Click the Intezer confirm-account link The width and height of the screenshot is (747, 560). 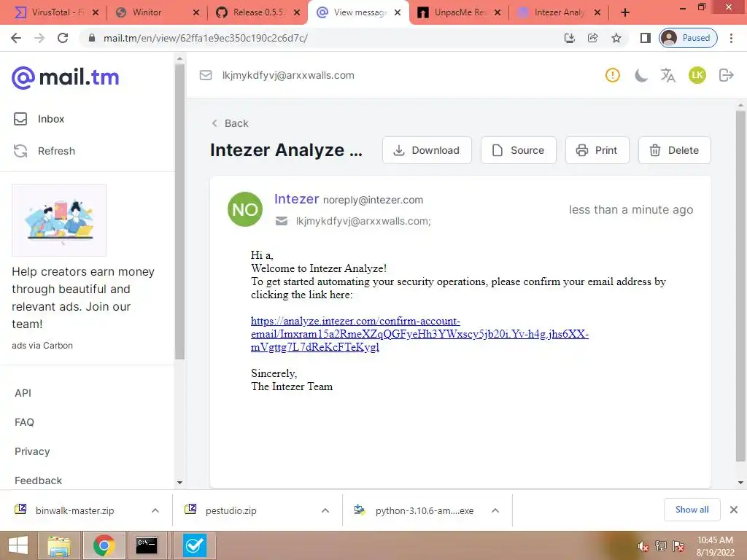pyautogui.click(x=419, y=334)
